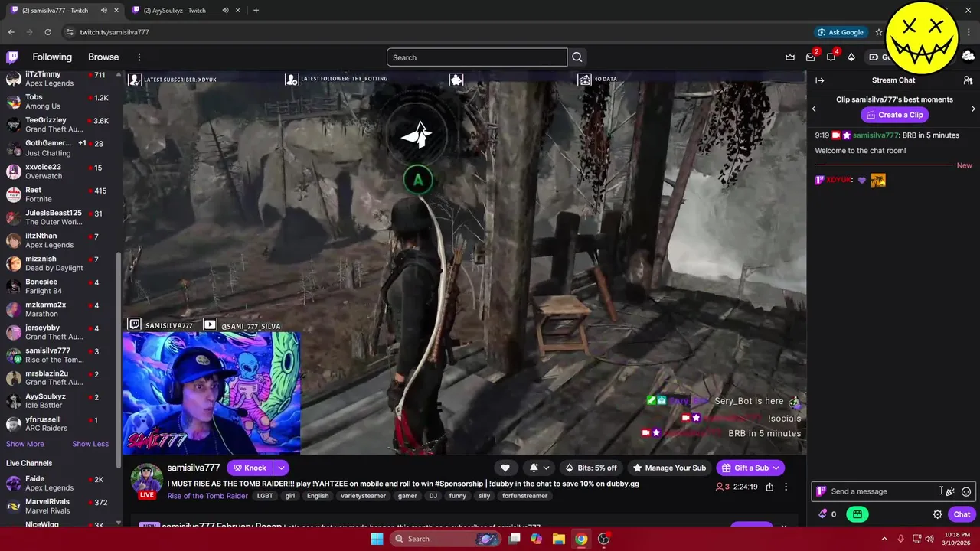The width and height of the screenshot is (980, 551).
Task: Open the chat settings gear
Action: click(937, 514)
